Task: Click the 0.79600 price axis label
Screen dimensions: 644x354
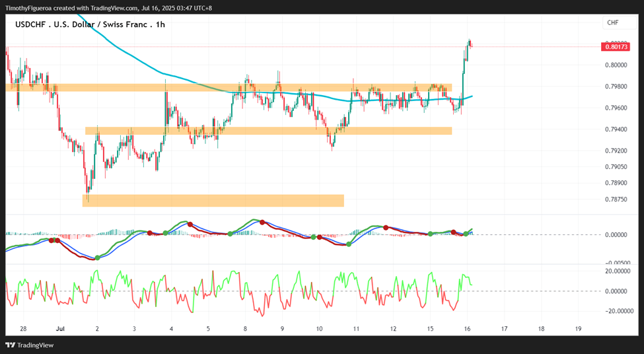Action: [x=616, y=108]
